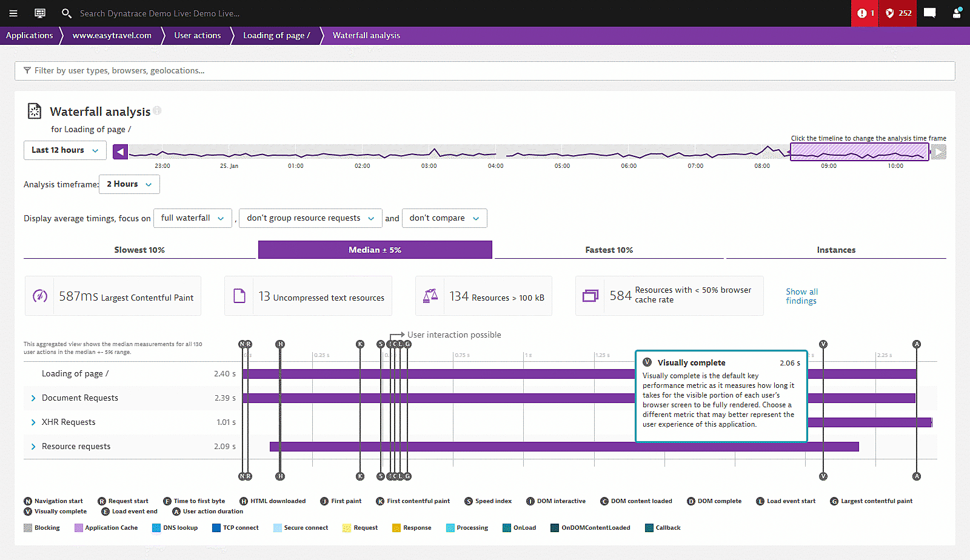Click the Waterfall analysis page icon
The image size is (970, 560).
[35, 111]
